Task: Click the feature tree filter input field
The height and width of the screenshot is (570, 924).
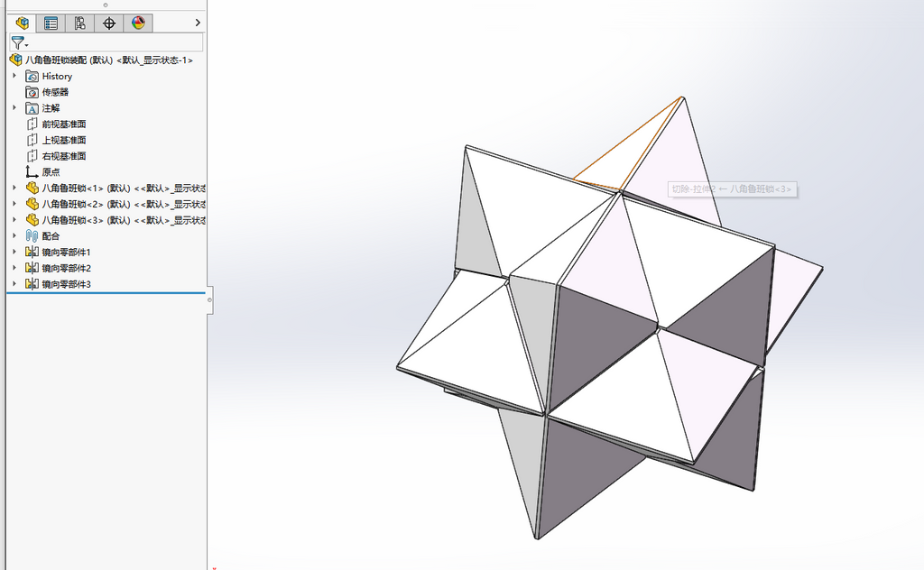Action: pyautogui.click(x=116, y=42)
